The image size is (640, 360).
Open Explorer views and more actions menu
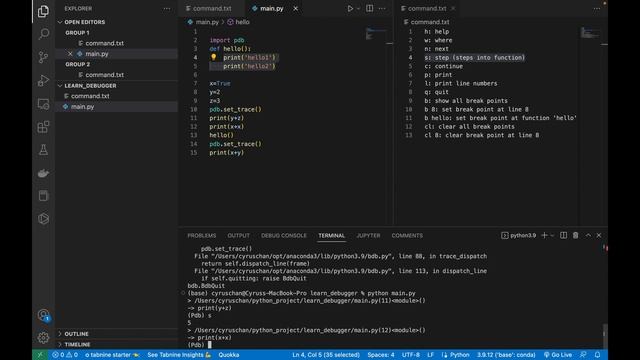point(167,8)
